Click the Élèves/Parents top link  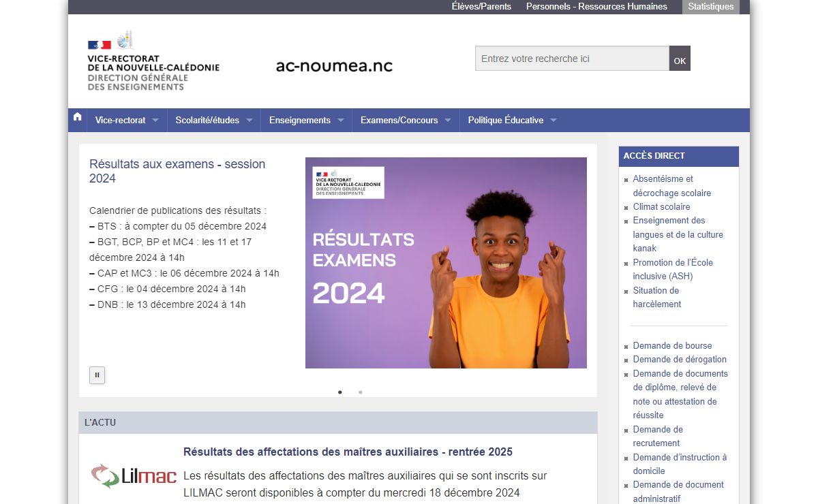(481, 7)
